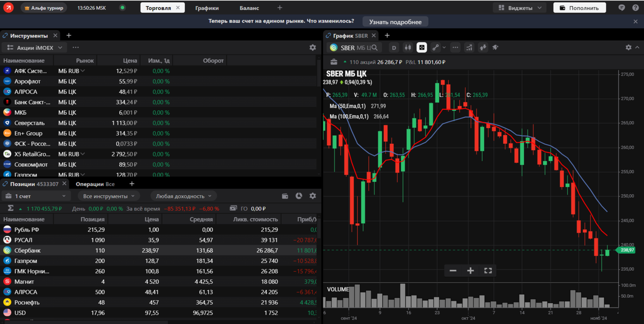
Task: Open the 1 счет account dropdown
Action: click(x=35, y=196)
